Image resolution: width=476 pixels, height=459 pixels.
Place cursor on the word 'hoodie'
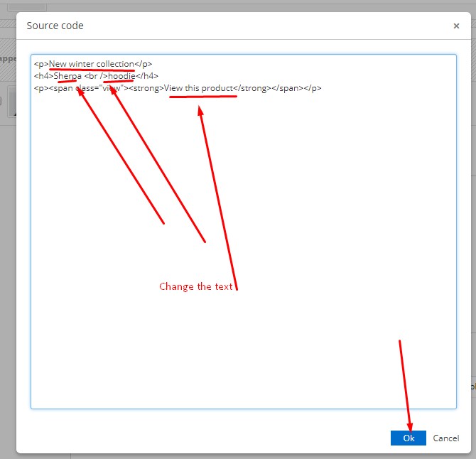coord(121,76)
